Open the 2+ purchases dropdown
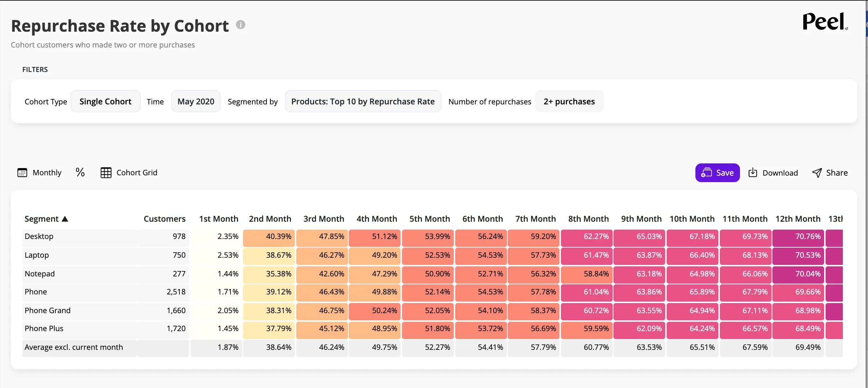 (x=569, y=101)
